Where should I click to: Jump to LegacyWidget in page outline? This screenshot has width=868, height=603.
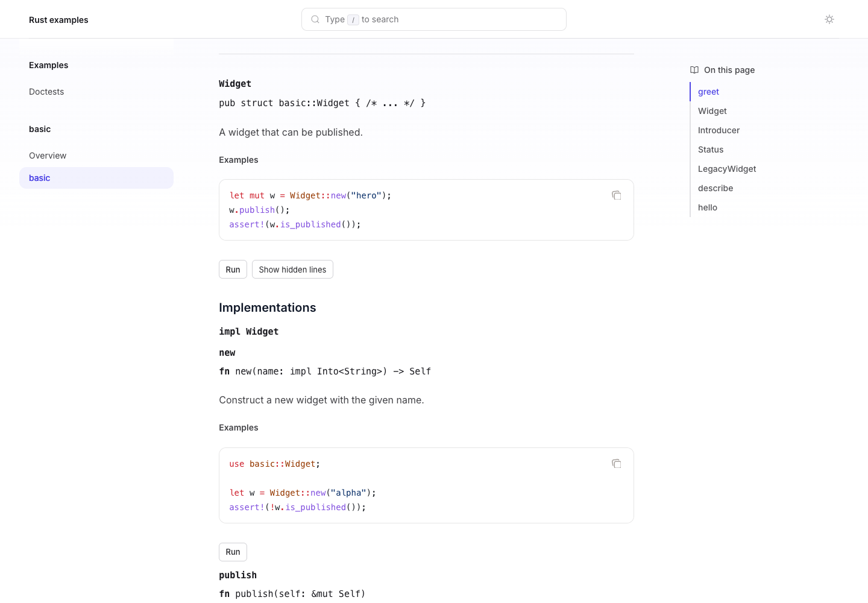pyautogui.click(x=727, y=169)
